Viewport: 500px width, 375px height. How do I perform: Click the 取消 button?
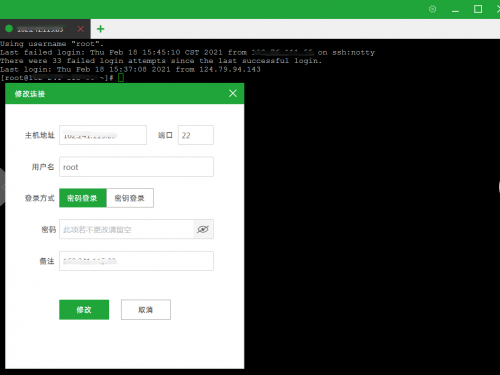pos(146,310)
